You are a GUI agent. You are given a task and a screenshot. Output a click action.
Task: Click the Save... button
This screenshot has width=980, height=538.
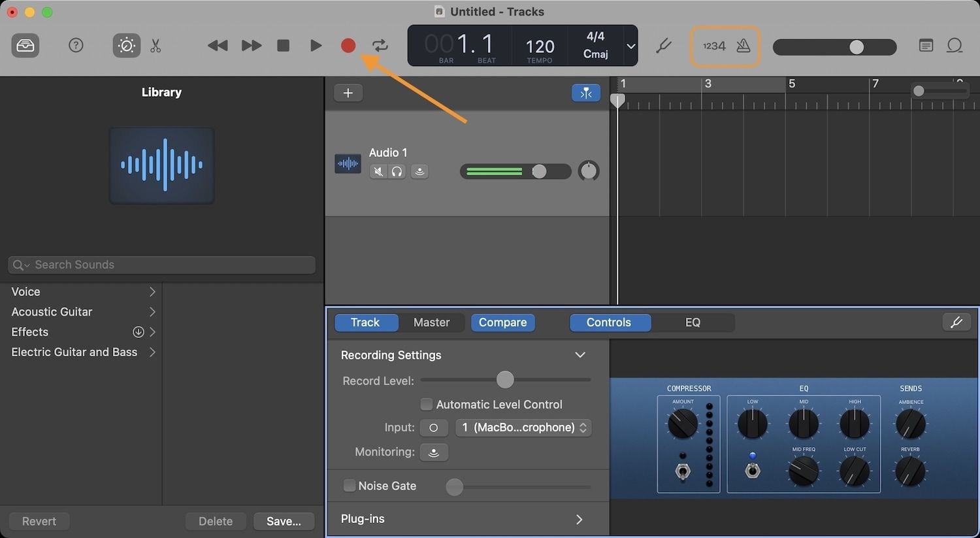[x=284, y=521]
